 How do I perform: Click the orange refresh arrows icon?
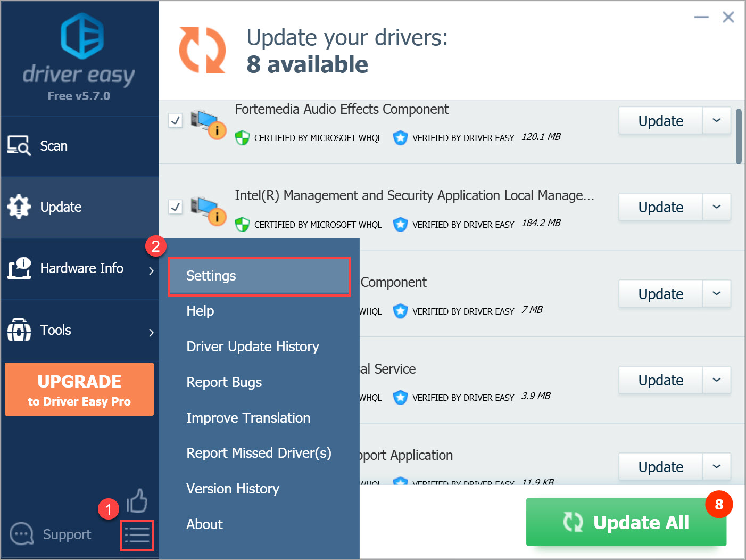202,50
